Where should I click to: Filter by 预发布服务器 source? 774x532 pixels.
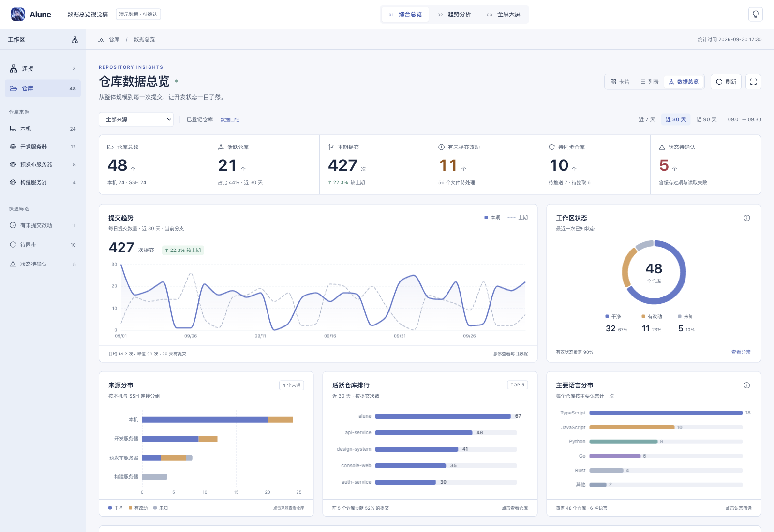pos(43,164)
